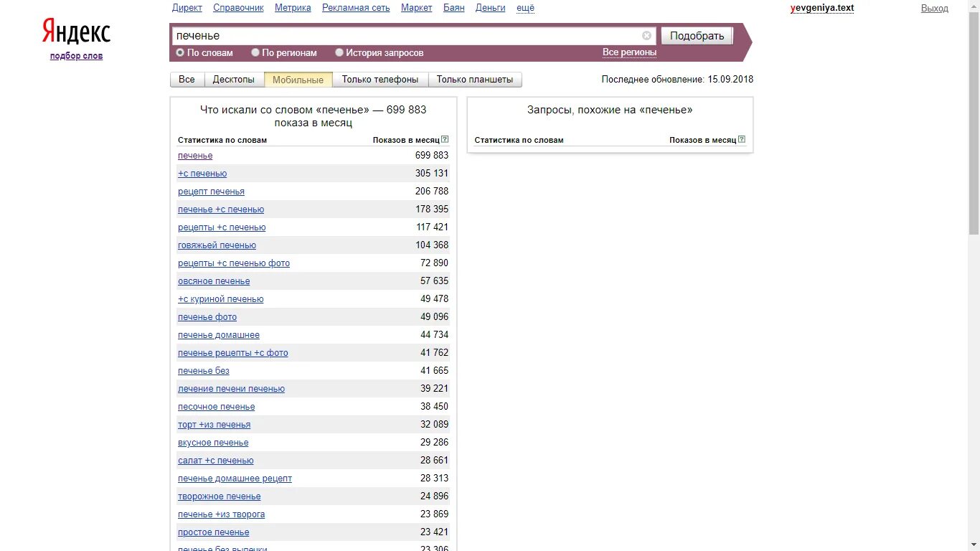Switch to the 'Десктопы' tab
Image resolution: width=980 pixels, height=551 pixels.
234,80
